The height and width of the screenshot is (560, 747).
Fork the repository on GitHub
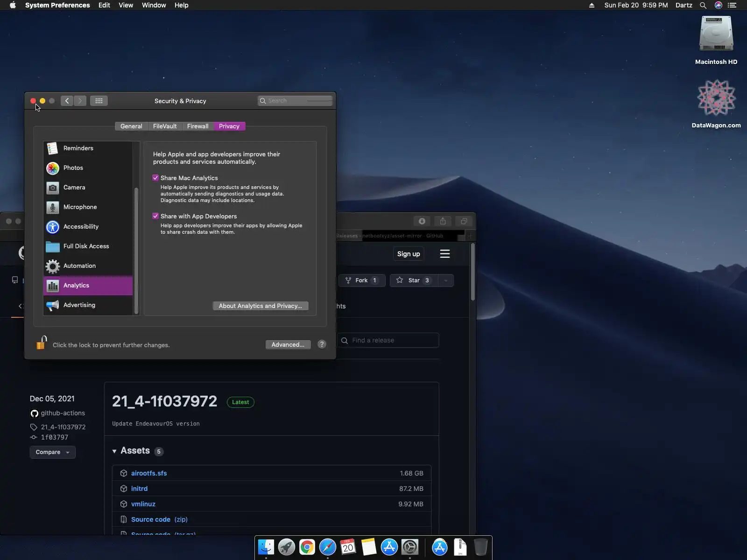point(362,280)
